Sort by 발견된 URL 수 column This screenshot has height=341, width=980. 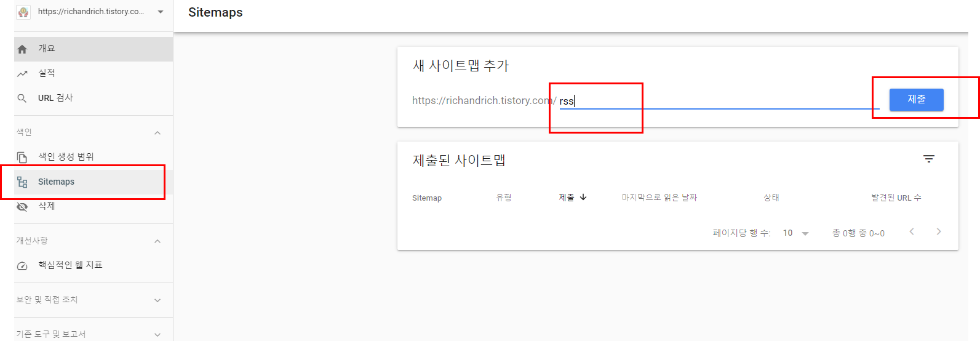(x=896, y=198)
